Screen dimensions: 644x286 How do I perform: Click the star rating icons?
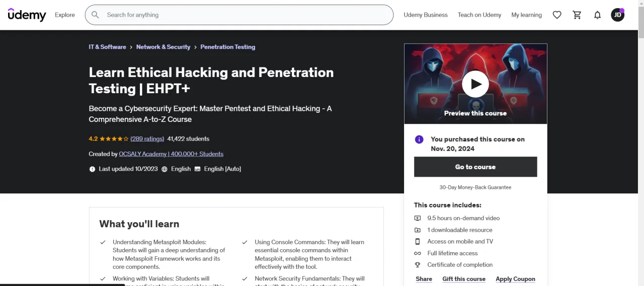[x=114, y=139]
